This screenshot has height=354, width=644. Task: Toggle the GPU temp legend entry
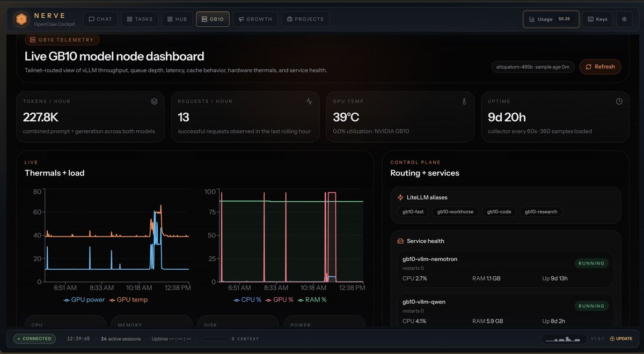click(x=128, y=300)
